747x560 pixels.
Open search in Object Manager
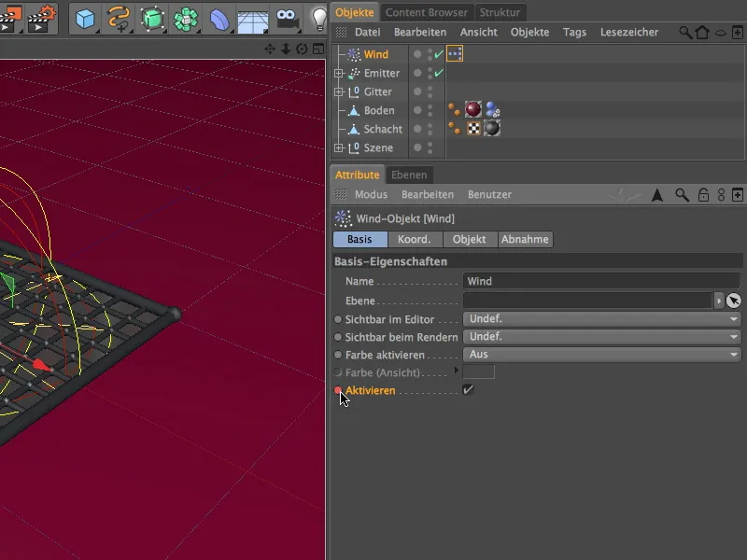(685, 33)
